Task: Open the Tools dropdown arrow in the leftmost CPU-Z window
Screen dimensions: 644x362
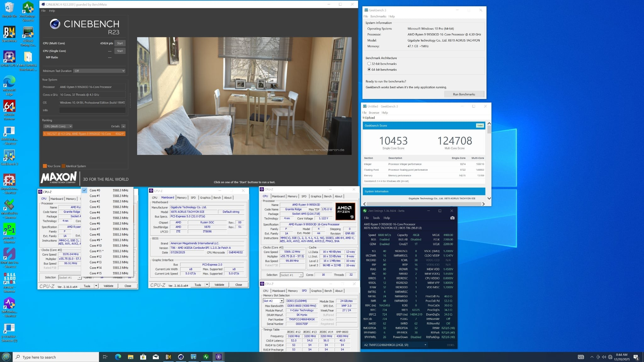Action: click(96, 286)
